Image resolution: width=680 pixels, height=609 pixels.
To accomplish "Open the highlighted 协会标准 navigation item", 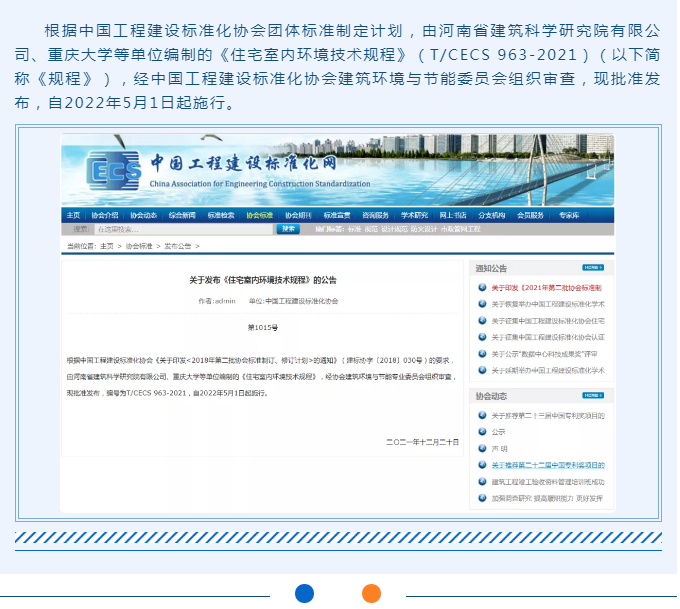I will (x=259, y=215).
